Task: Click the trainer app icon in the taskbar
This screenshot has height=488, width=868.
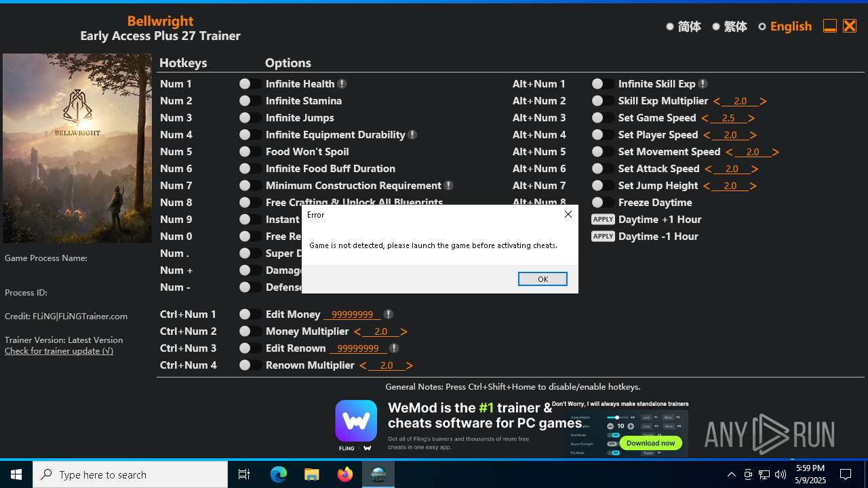Action: click(x=378, y=474)
